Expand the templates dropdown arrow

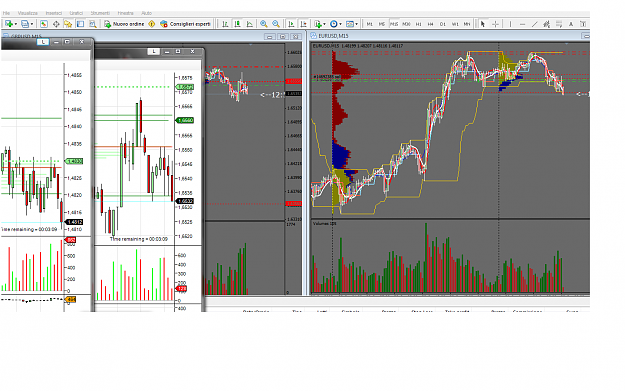[x=356, y=24]
